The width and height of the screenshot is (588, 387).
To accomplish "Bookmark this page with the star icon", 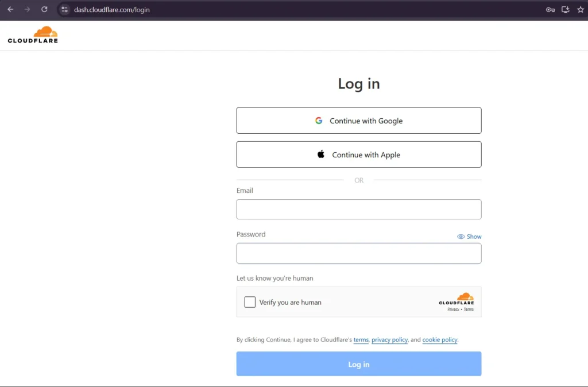I will pos(581,9).
